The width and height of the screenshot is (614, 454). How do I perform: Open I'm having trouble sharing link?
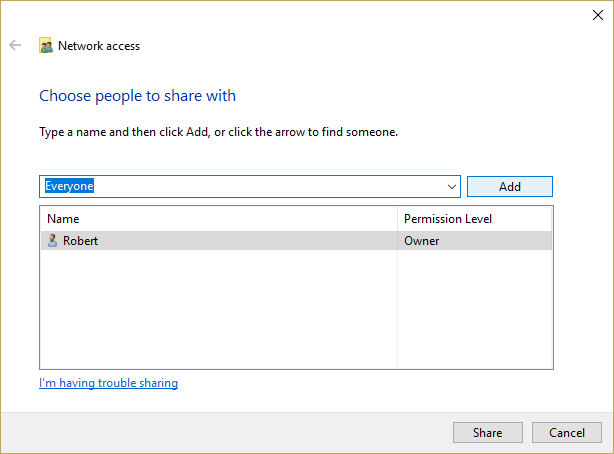click(108, 383)
